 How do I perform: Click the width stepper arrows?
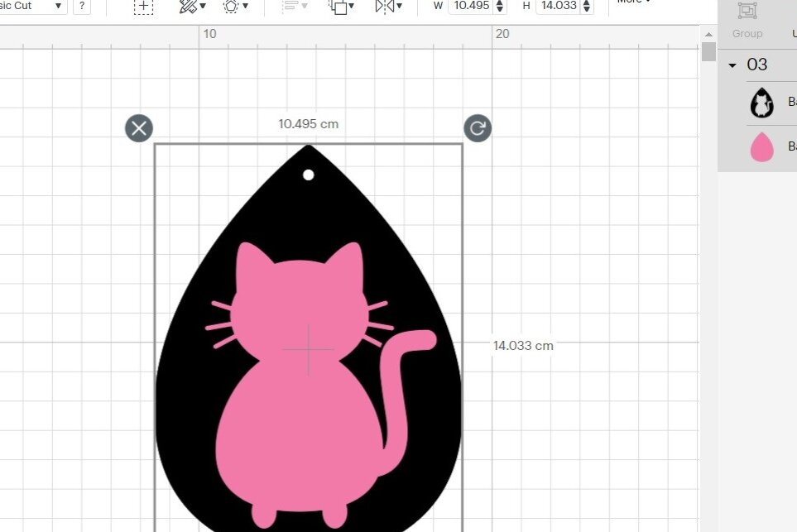pyautogui.click(x=499, y=7)
